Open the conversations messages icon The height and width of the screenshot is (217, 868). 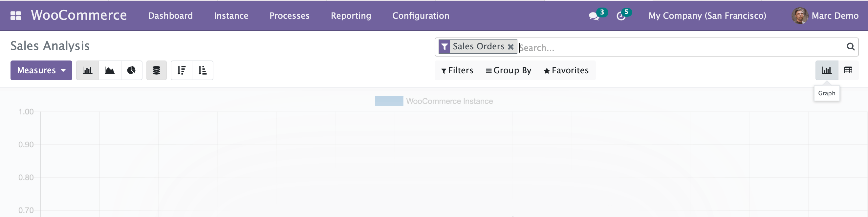[594, 16]
